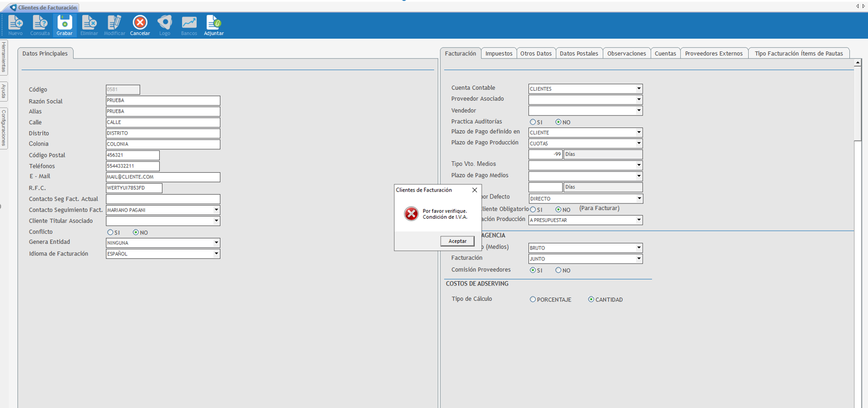
Task: Select SI for Comisión Proveedores
Action: (533, 270)
